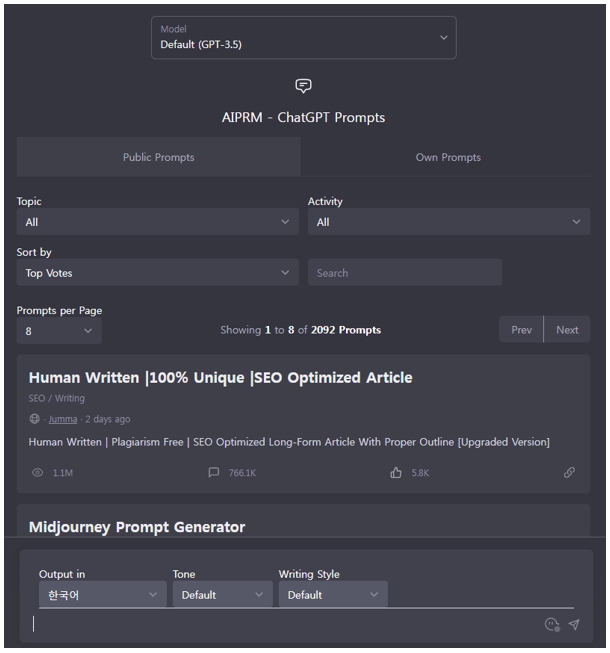Click the comments speech bubble icon
This screenshot has width=610, height=653.
click(x=213, y=473)
